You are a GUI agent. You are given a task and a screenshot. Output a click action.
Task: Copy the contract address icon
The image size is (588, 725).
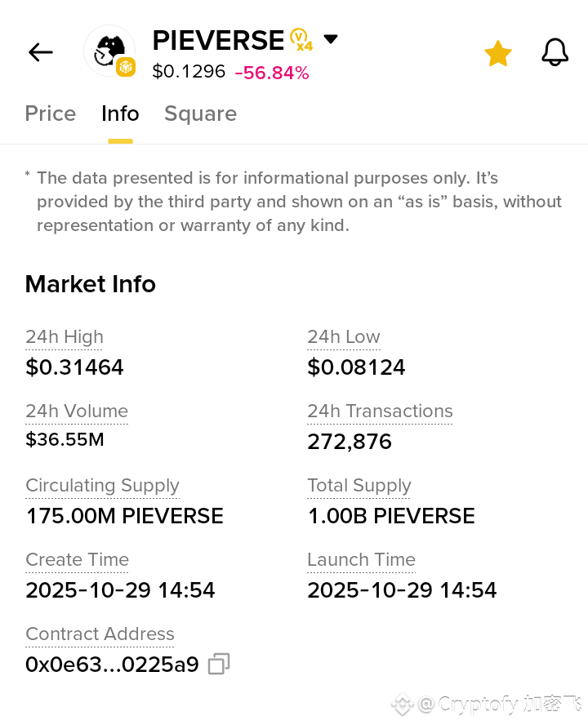tap(218, 665)
